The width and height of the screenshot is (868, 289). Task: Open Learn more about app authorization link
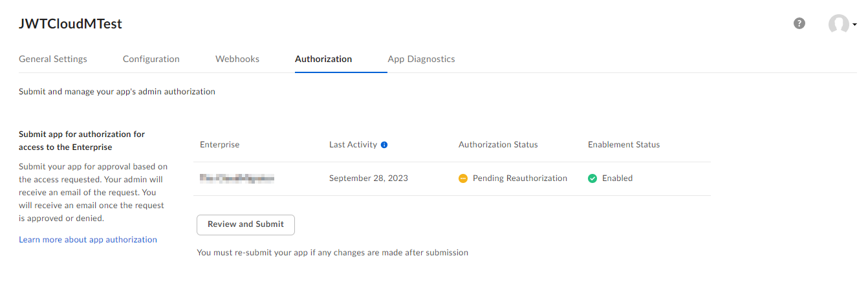pos(88,240)
